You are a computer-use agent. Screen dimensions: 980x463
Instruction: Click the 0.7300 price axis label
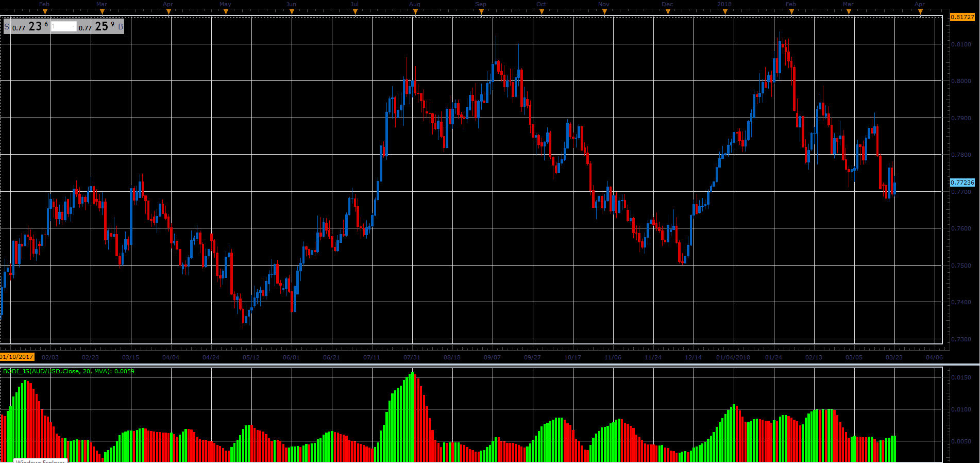(x=961, y=339)
